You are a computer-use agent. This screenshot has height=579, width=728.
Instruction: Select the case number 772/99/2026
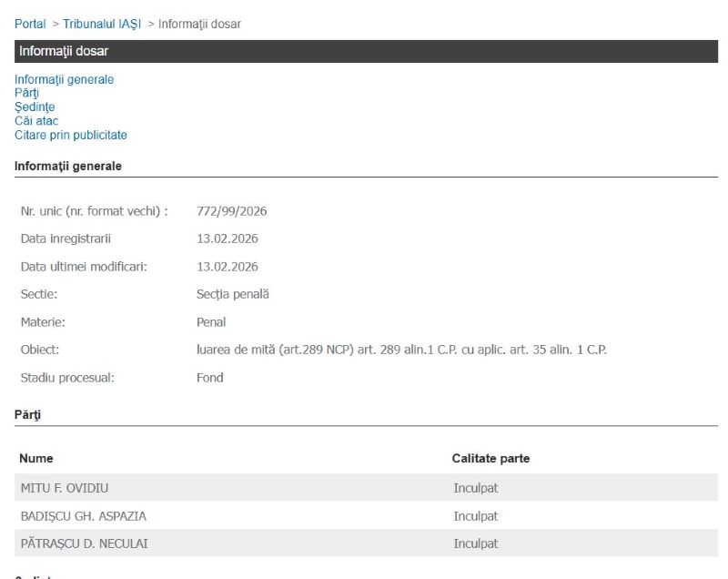click(x=231, y=211)
